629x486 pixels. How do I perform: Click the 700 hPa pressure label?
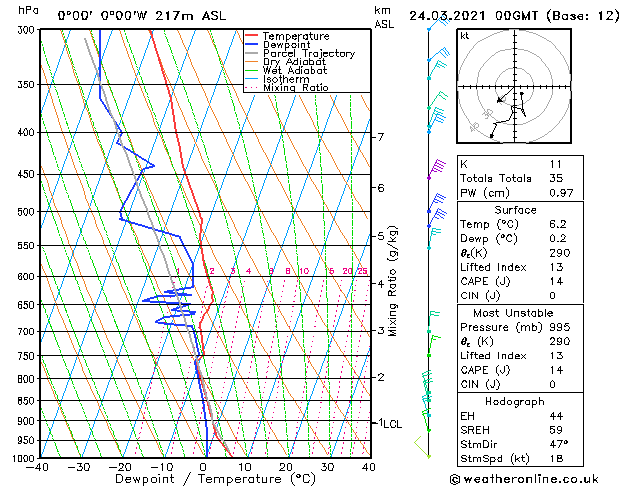coord(28,332)
